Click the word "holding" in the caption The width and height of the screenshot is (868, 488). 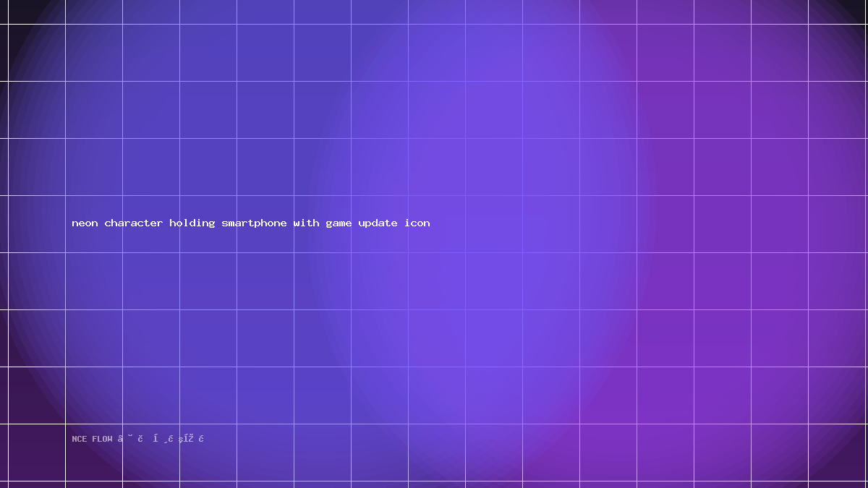192,223
